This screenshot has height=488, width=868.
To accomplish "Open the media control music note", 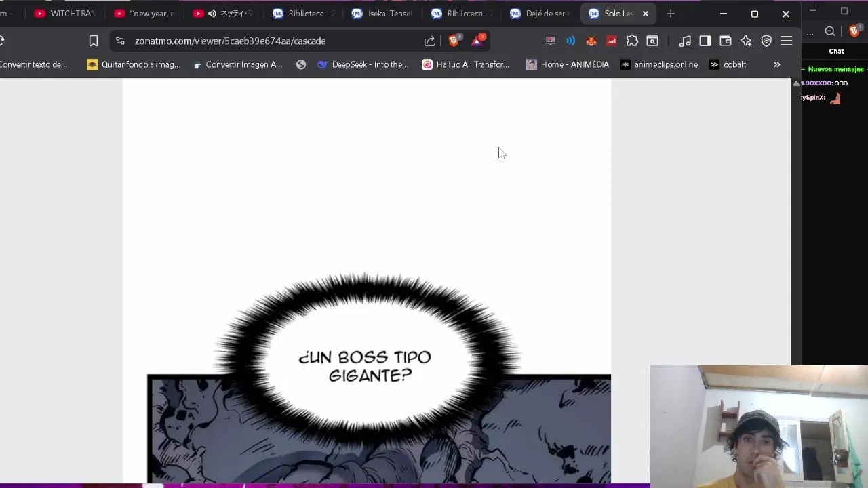I will 685,41.
